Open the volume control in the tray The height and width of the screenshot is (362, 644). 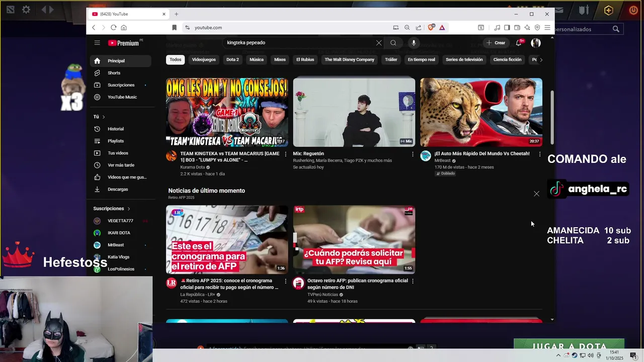click(592, 355)
